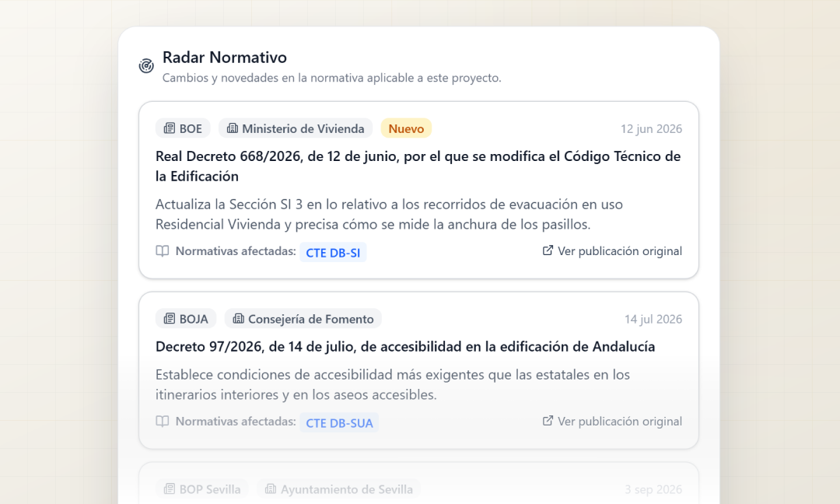The height and width of the screenshot is (504, 840).
Task: Click the building icon in Ayuntamiento de Sevilla badge
Action: (271, 488)
